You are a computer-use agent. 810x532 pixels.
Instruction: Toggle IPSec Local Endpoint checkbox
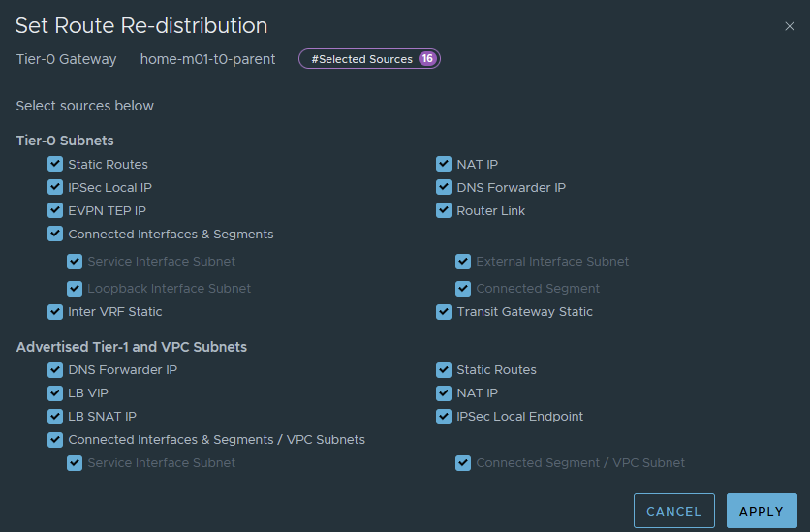click(444, 417)
